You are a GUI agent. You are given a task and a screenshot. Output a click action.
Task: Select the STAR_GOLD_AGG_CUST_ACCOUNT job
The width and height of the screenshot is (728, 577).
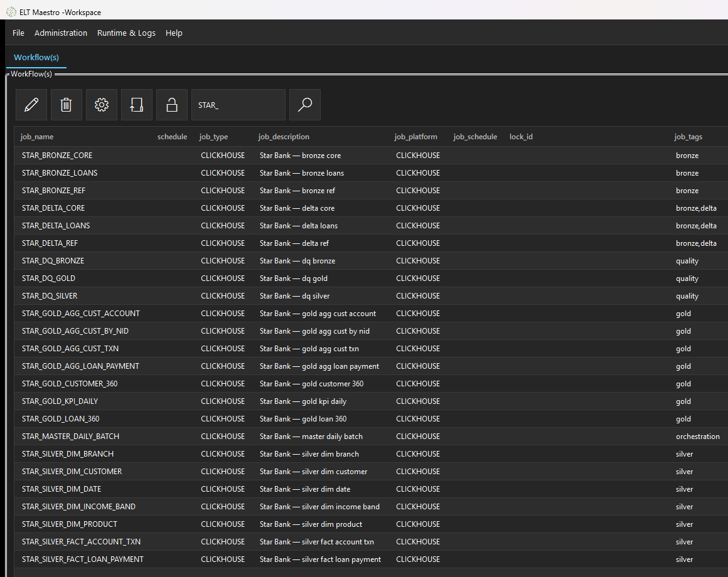tap(81, 314)
